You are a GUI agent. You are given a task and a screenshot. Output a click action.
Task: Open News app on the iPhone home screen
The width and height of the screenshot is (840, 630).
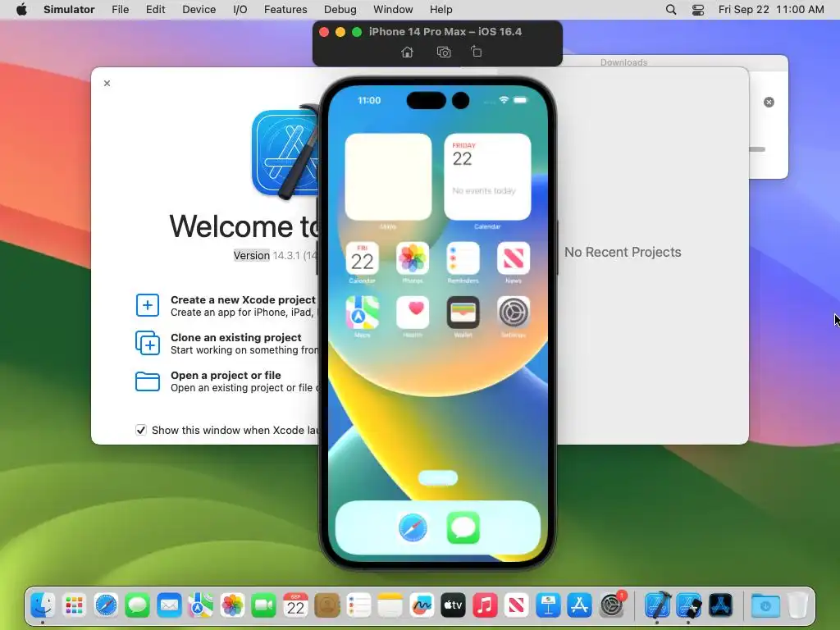coord(514,258)
